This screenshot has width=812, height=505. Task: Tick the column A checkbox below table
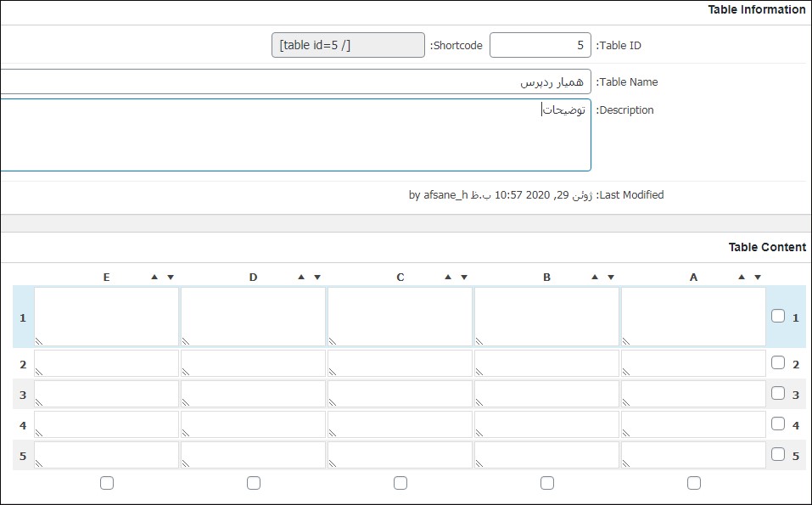[694, 483]
